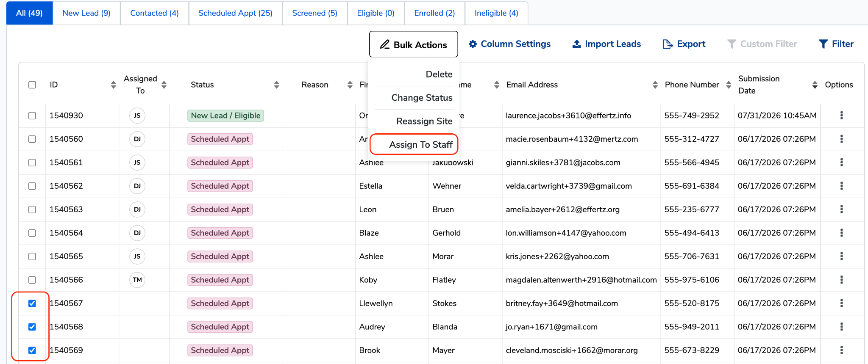This screenshot has width=868, height=364.
Task: Click DJ avatar for lead 1540563
Action: pos(137,210)
